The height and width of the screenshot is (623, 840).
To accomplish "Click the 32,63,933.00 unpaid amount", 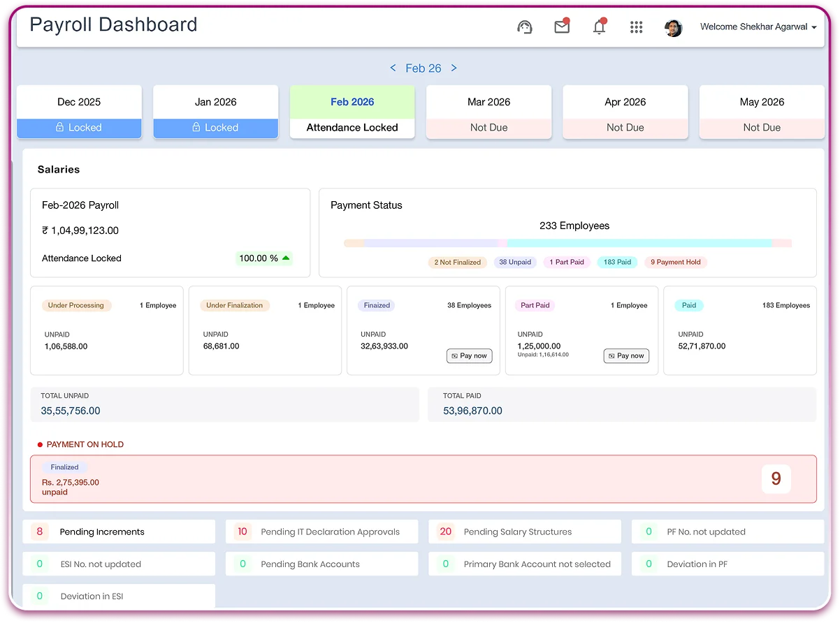I will (384, 346).
